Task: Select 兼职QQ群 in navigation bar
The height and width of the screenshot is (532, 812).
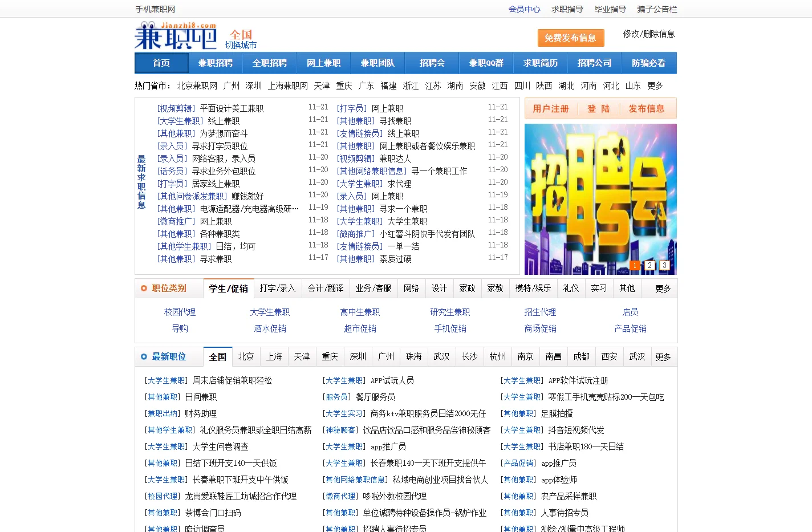Action: tap(486, 63)
